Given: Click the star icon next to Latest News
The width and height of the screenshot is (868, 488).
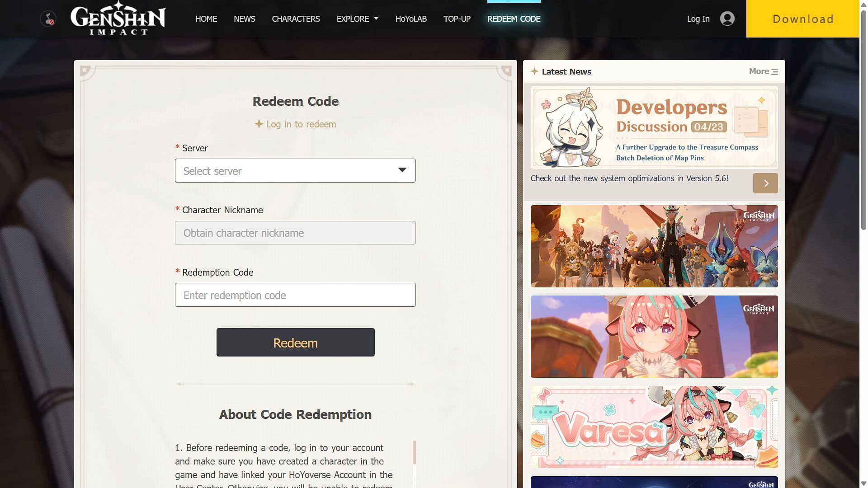Looking at the screenshot, I should pyautogui.click(x=534, y=71).
